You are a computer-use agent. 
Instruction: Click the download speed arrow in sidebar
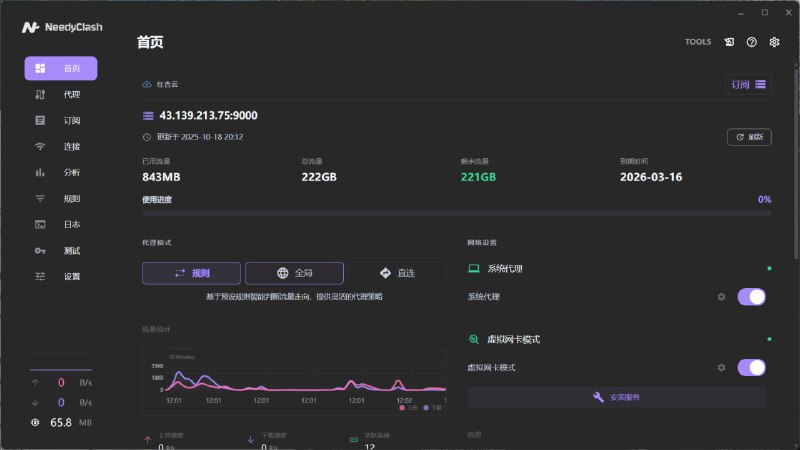[x=35, y=403]
